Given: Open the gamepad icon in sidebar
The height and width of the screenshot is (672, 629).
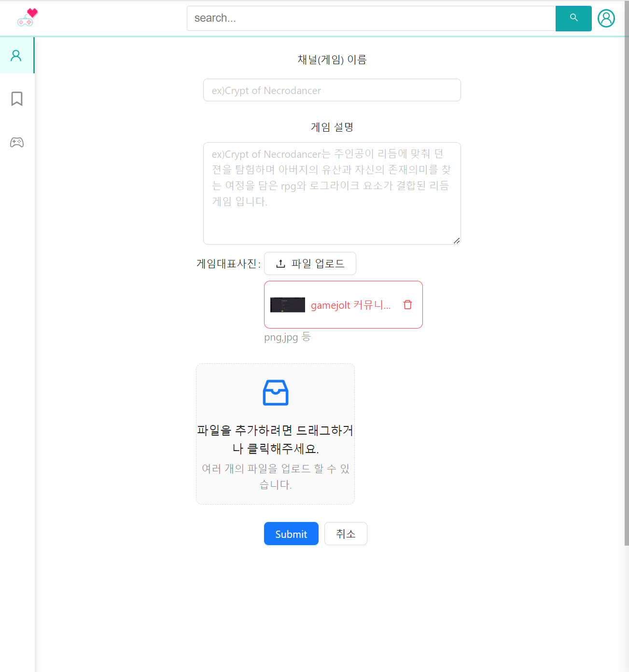Looking at the screenshot, I should click(x=17, y=142).
